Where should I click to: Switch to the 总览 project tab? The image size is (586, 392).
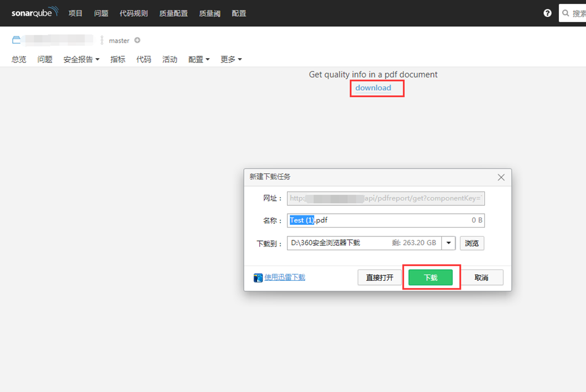pos(19,59)
